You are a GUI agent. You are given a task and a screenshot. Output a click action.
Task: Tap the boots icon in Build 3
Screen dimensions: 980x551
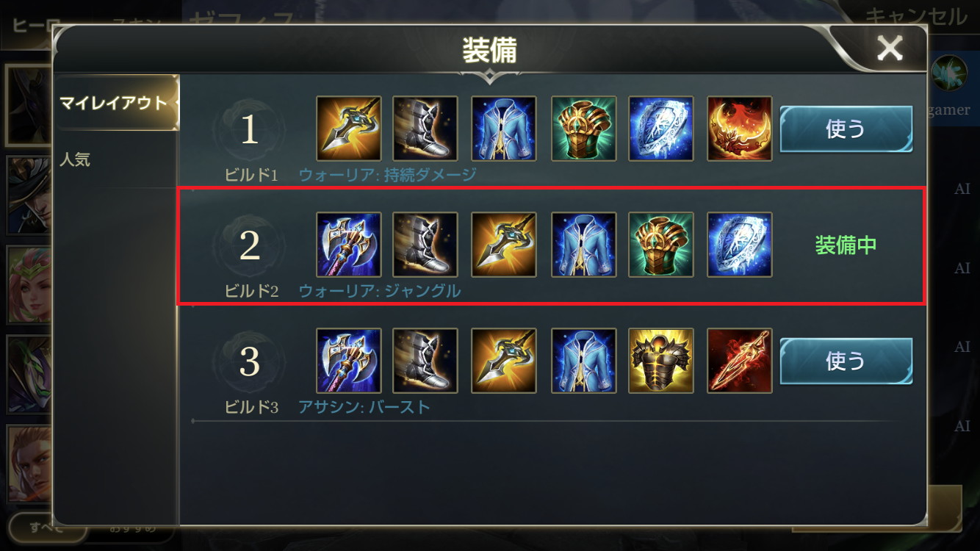pyautogui.click(x=425, y=361)
